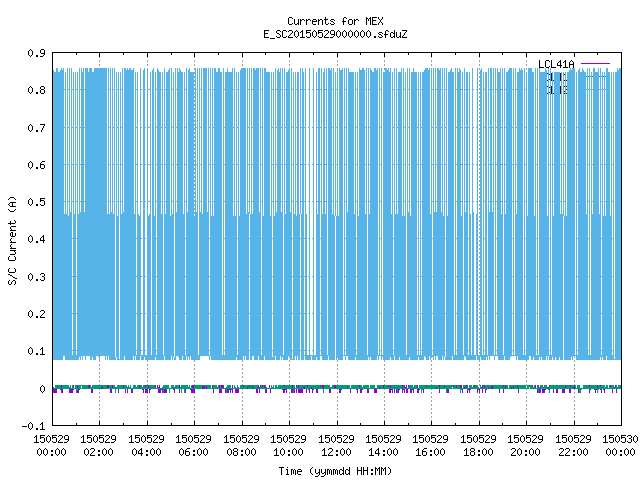
Task: Click the 0.9 y-axis tick label
Action: 36,53
